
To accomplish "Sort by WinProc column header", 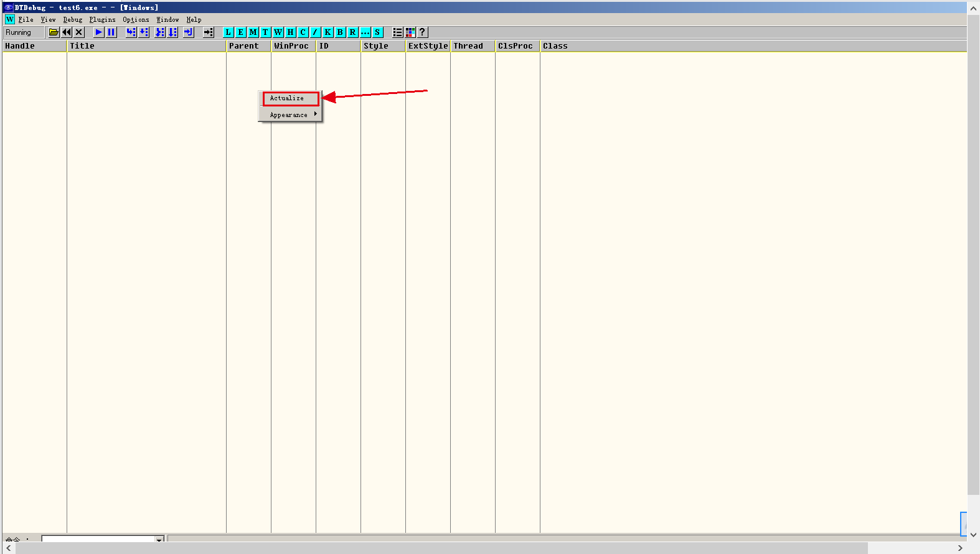I will click(x=293, y=46).
